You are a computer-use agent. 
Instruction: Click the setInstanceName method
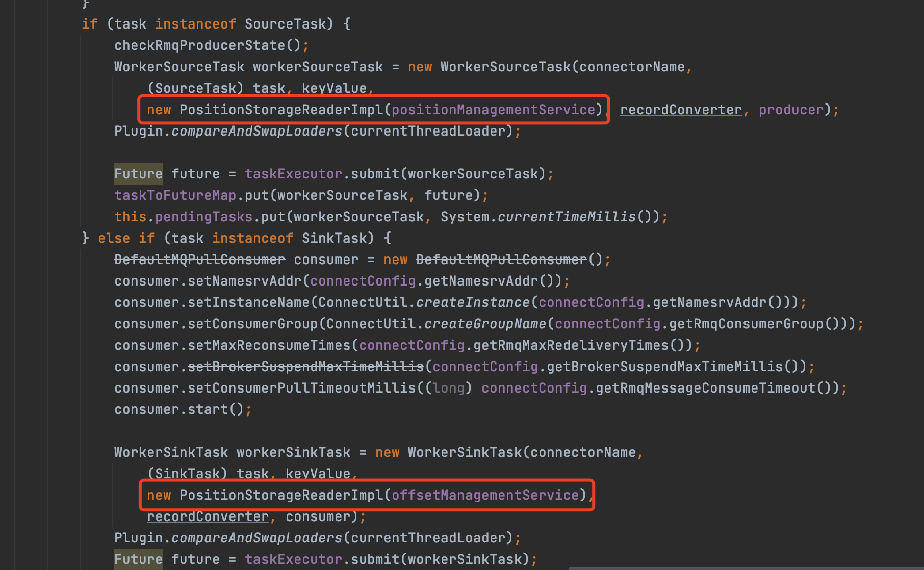pos(248,302)
